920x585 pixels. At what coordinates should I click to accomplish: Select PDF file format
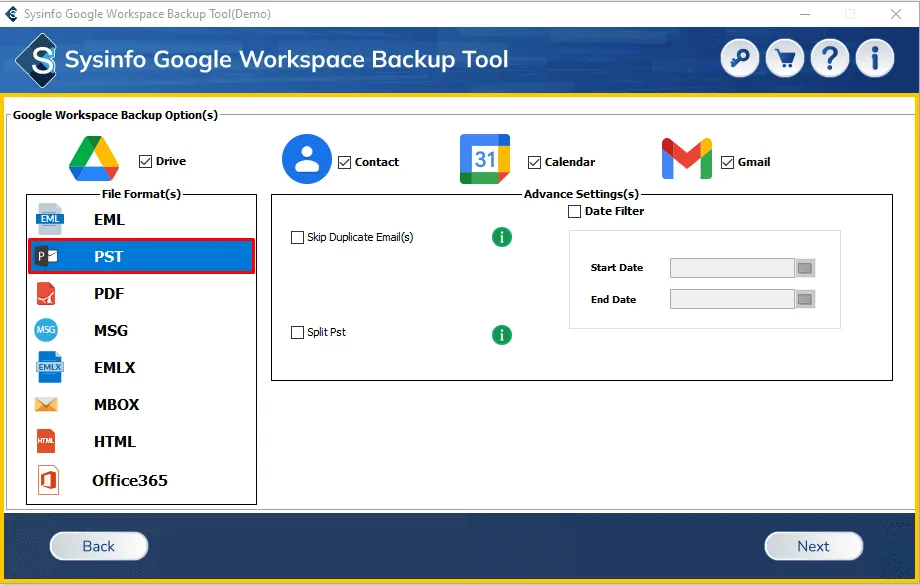(x=109, y=294)
